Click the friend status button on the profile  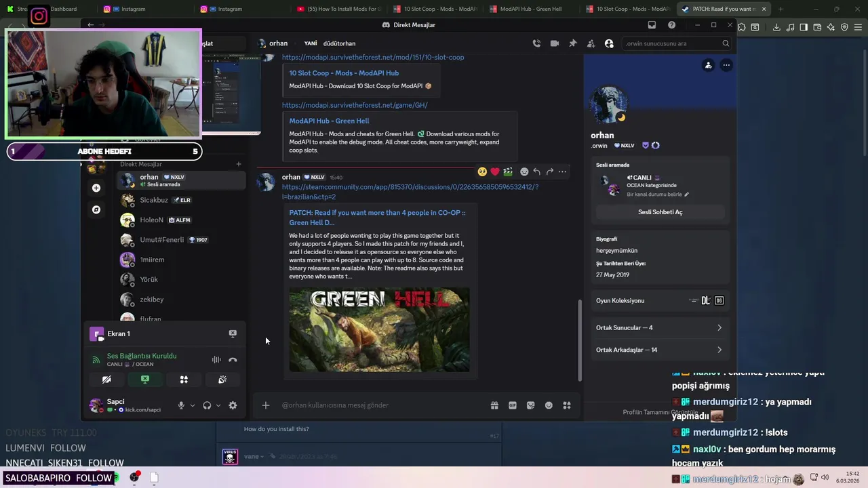click(x=708, y=65)
